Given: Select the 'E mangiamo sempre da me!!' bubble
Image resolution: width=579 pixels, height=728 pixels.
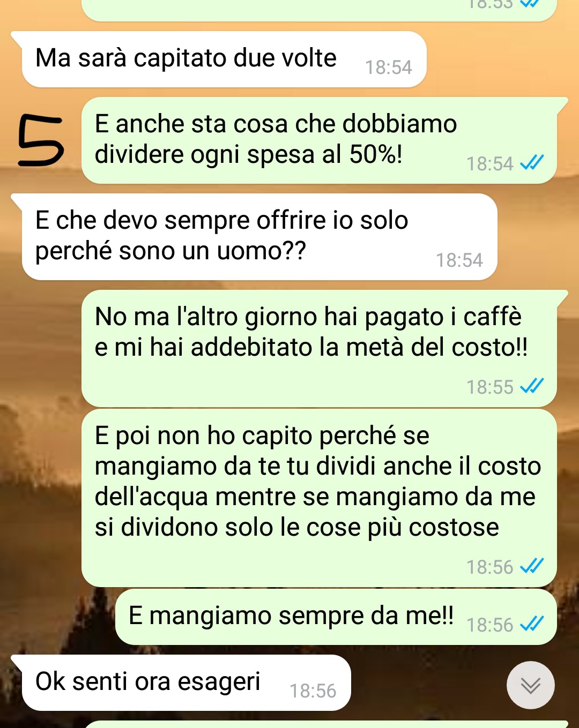Looking at the screenshot, I should coord(336,617).
